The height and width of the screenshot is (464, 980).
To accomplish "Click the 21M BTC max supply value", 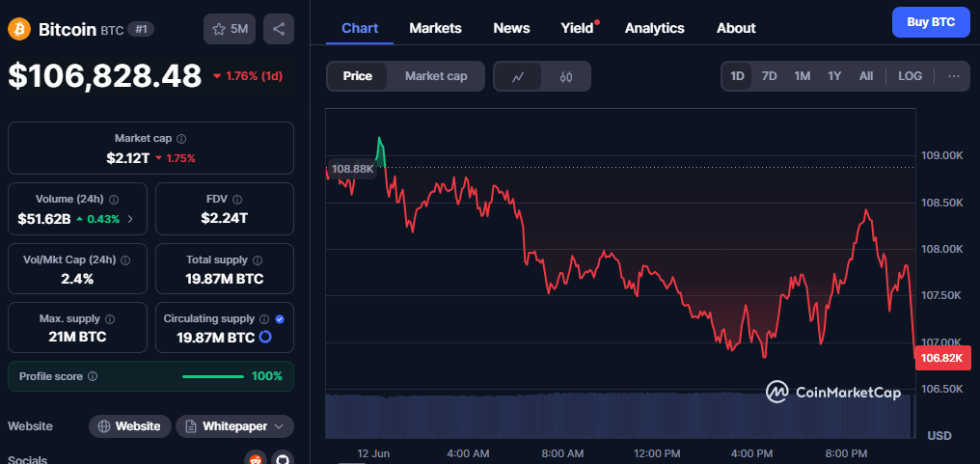I will pyautogui.click(x=77, y=337).
